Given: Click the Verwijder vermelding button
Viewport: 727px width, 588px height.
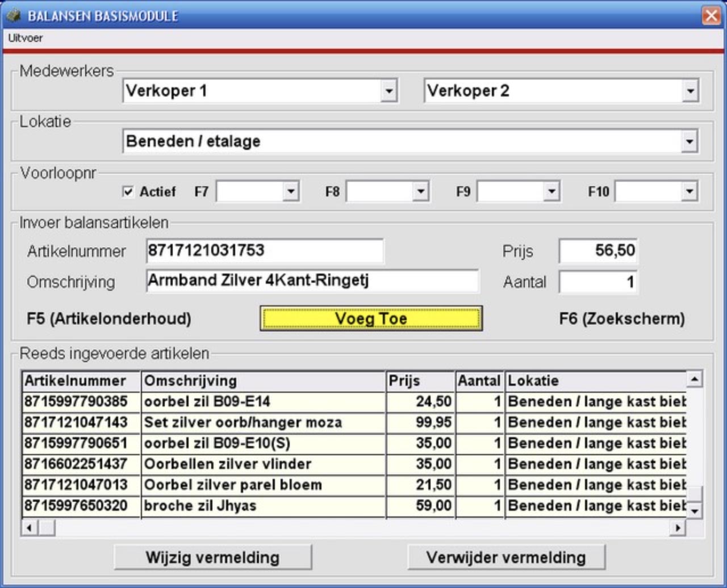Looking at the screenshot, I should pos(506,557).
